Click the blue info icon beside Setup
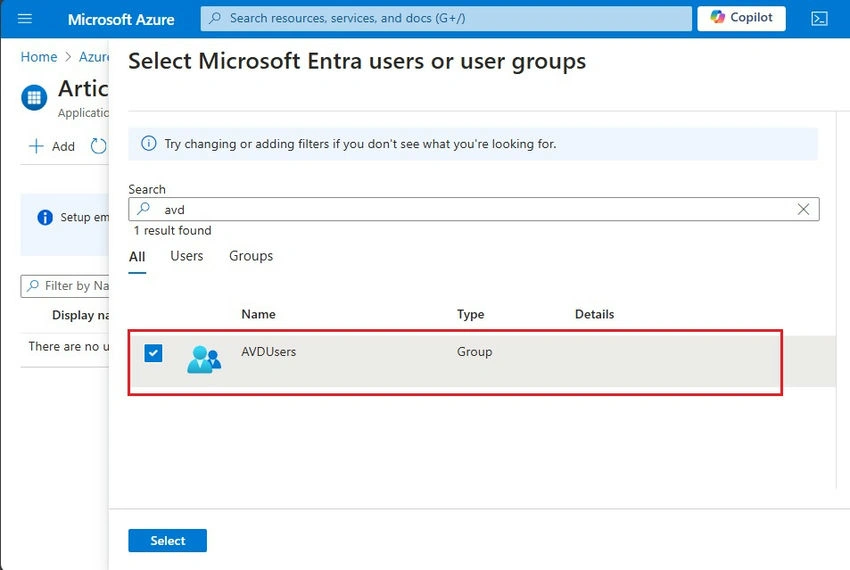The image size is (850, 570). tap(45, 217)
